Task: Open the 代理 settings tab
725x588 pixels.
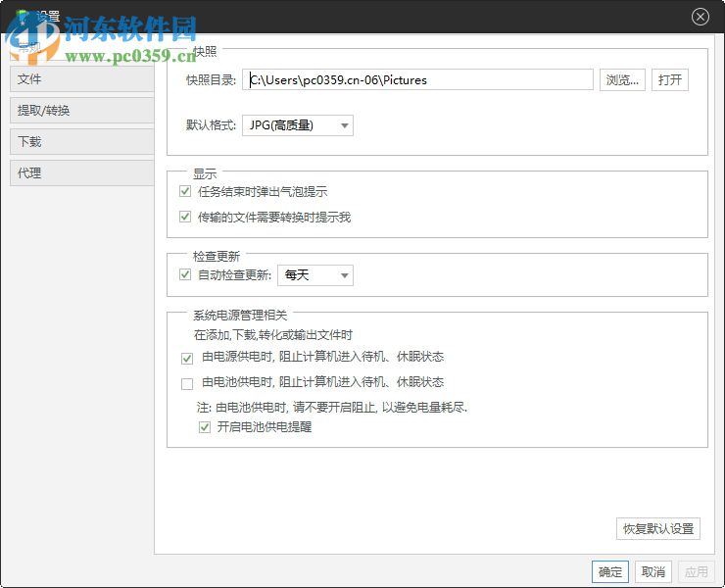Action: pos(82,173)
